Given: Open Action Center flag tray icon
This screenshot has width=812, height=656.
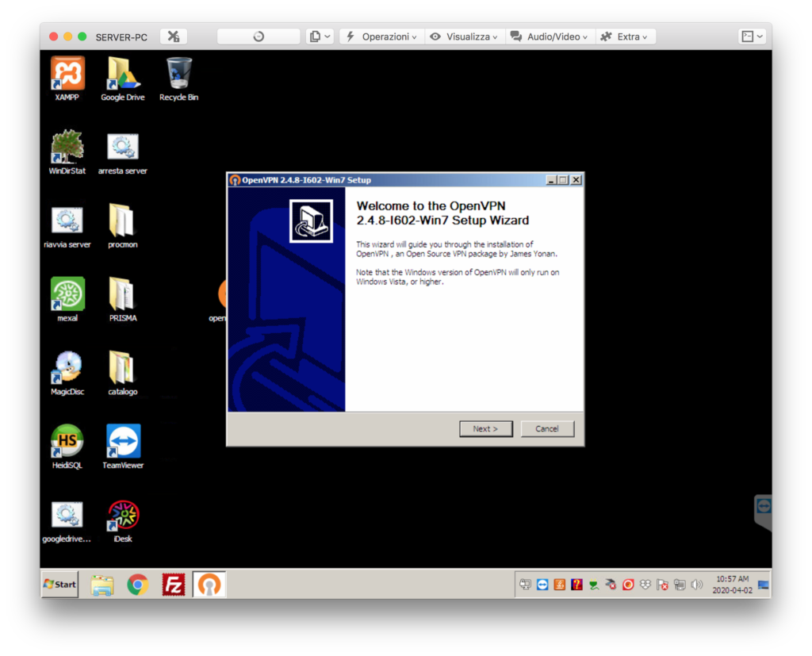Looking at the screenshot, I should 662,585.
